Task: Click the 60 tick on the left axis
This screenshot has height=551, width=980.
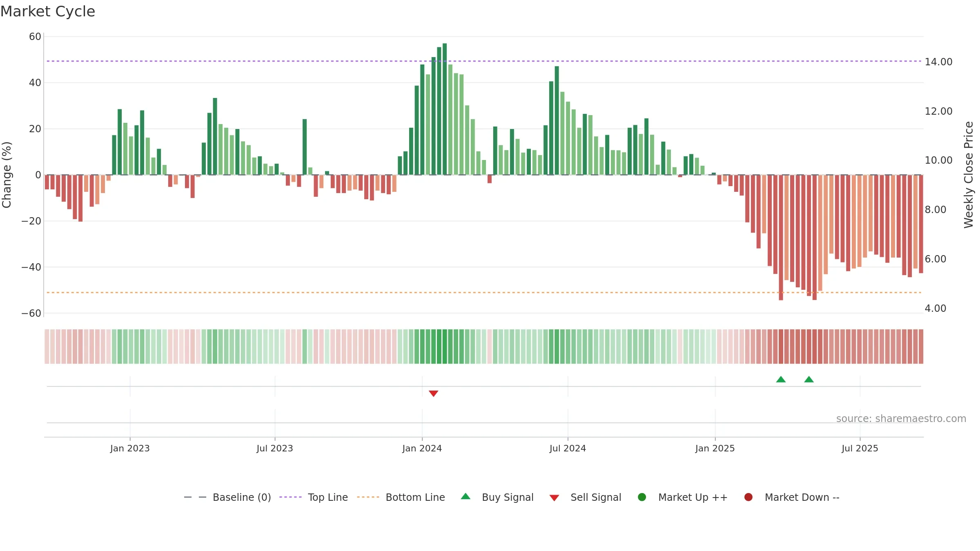Action: (35, 37)
